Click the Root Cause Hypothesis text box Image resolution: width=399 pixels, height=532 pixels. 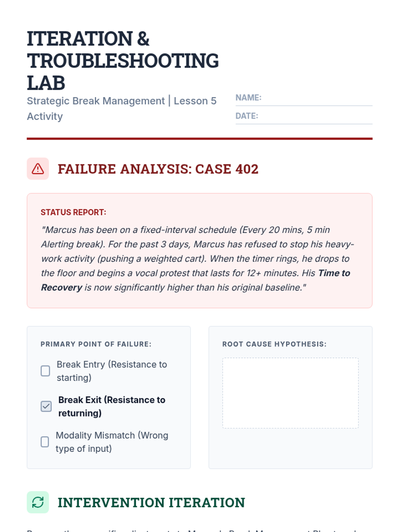point(290,393)
